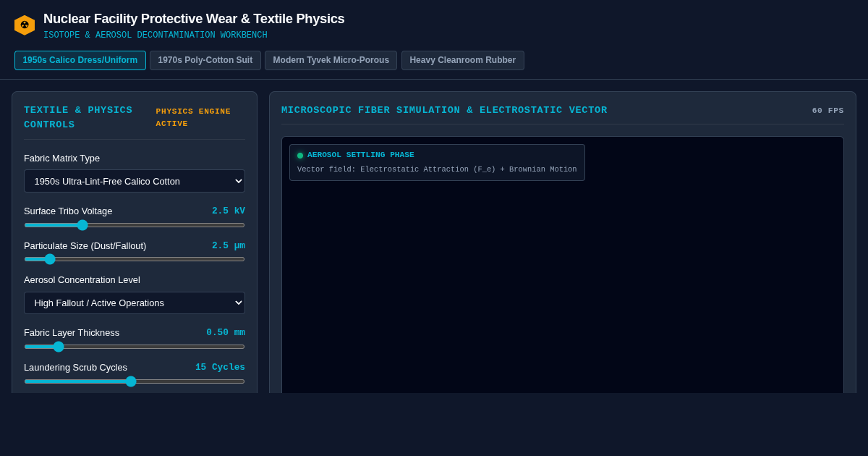Adjust the Laundering Scrub Cycles slider
Image resolution: width=868 pixels, height=456 pixels.
pyautogui.click(x=135, y=381)
